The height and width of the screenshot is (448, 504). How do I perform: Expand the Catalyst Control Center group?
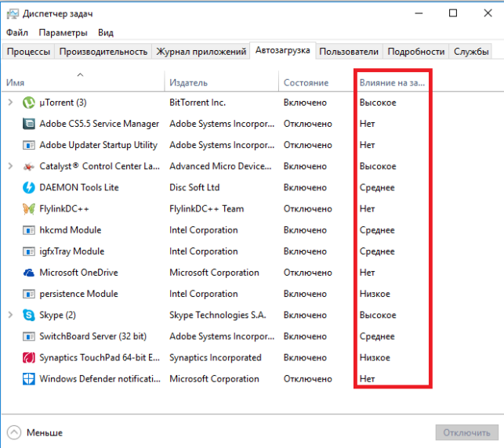coord(10,166)
